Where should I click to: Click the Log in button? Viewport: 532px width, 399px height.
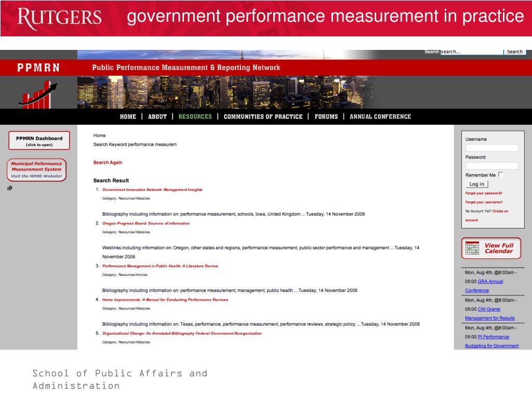[x=477, y=184]
